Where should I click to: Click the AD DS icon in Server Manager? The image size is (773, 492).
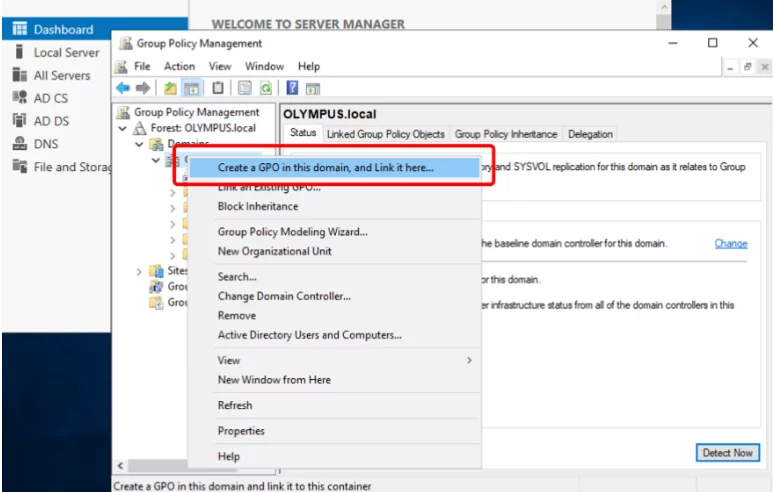pyautogui.click(x=19, y=120)
